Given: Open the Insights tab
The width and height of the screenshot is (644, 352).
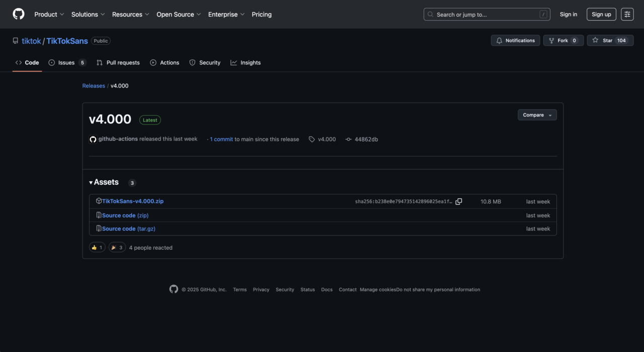Looking at the screenshot, I should click(x=246, y=63).
